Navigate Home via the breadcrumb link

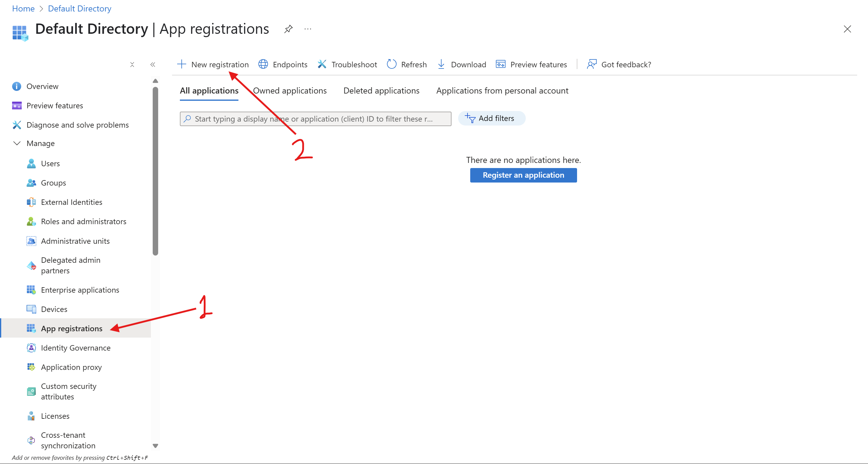[x=23, y=8]
